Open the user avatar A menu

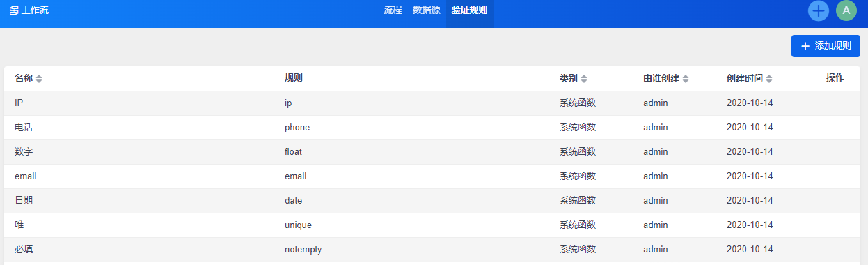846,10
